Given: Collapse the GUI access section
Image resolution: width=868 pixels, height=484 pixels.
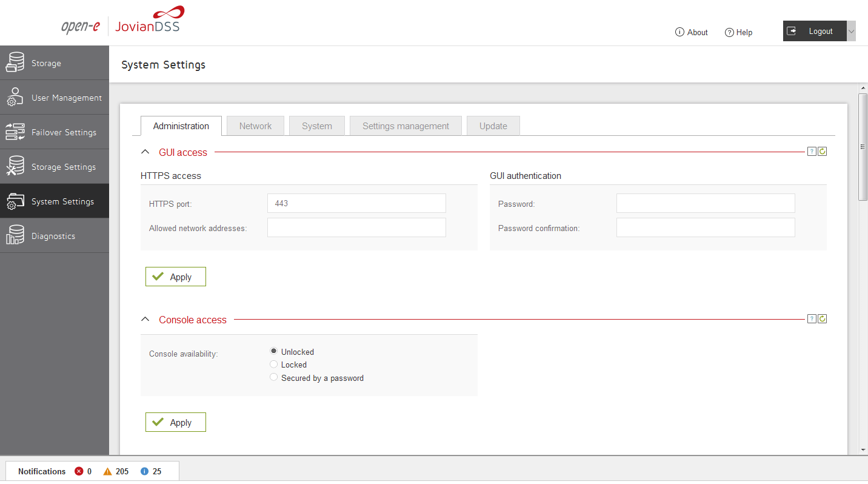Looking at the screenshot, I should pyautogui.click(x=145, y=152).
